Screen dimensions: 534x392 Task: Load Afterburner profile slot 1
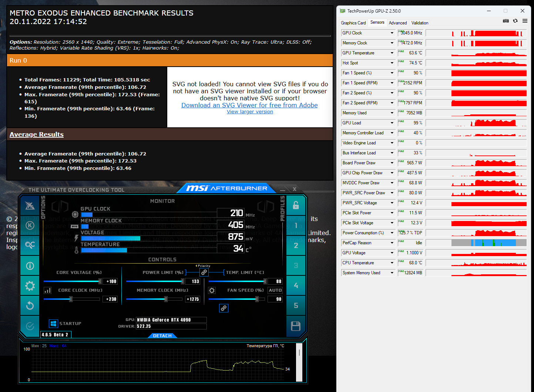pos(296,225)
